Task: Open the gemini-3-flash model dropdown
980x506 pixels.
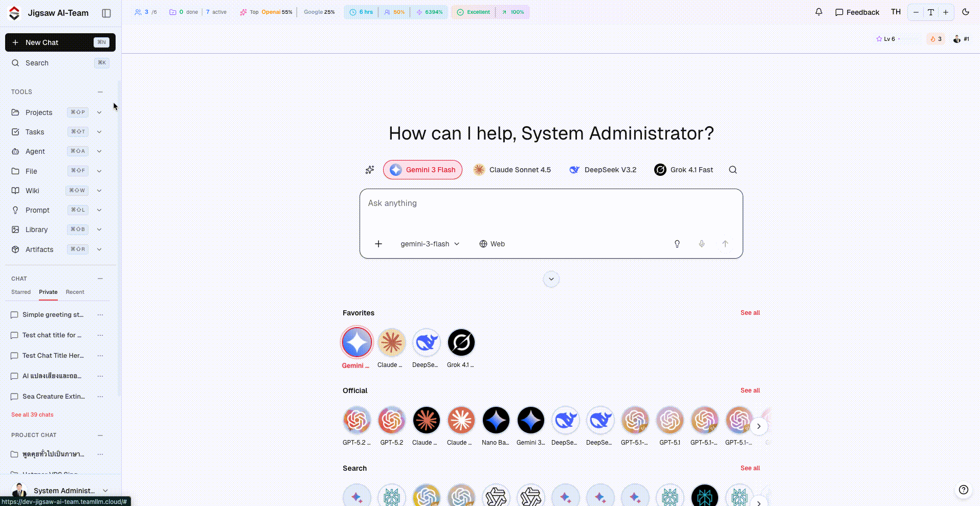Action: click(x=430, y=244)
